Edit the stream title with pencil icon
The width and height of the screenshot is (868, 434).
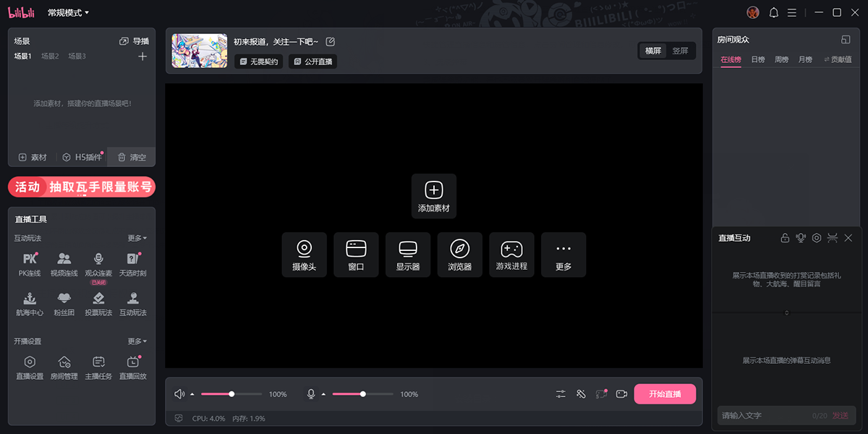tap(331, 41)
